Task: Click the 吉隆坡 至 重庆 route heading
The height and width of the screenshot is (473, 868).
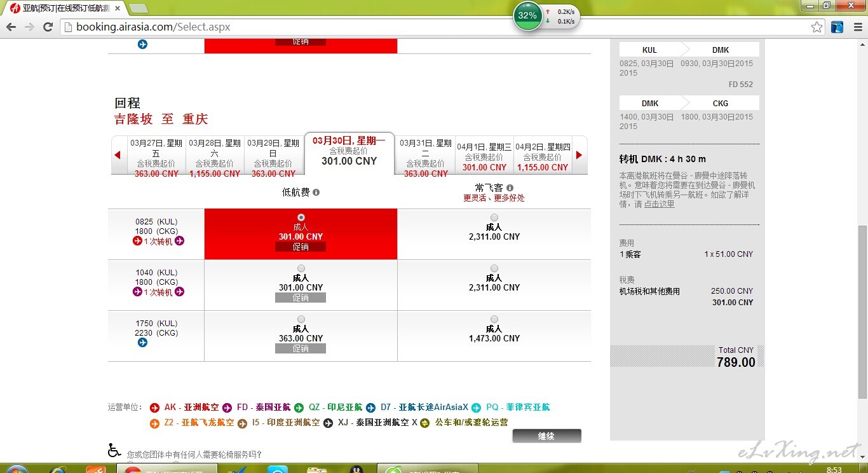Action: (161, 120)
